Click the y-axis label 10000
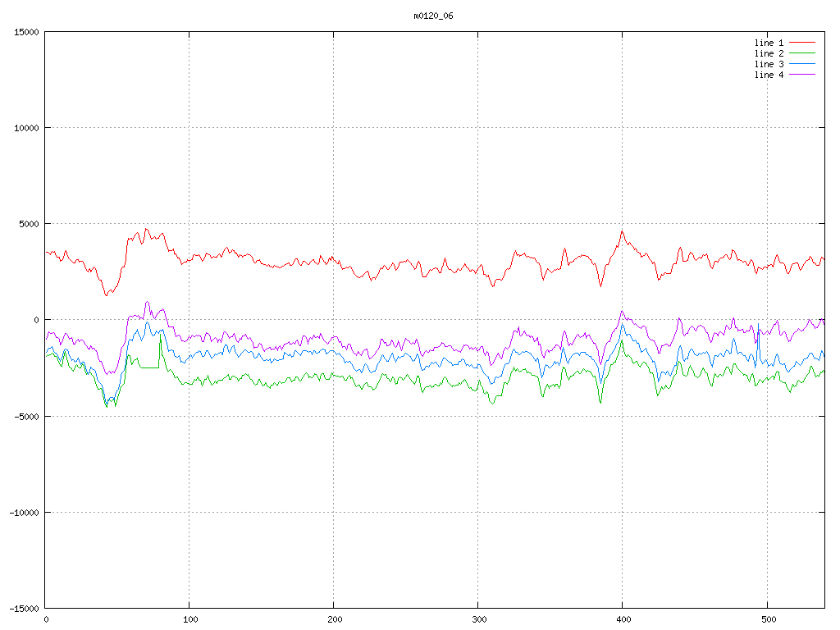840x630 pixels. coord(27,128)
